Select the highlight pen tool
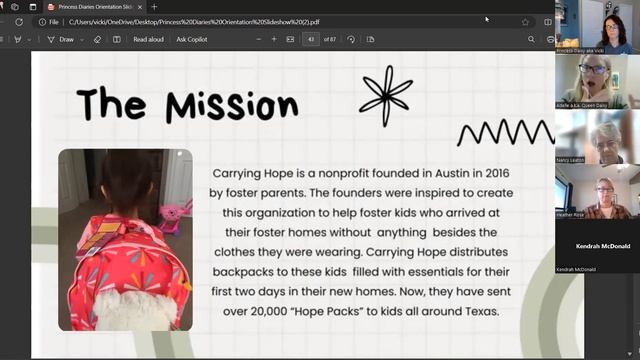The height and width of the screenshot is (360, 640). pyautogui.click(x=18, y=39)
